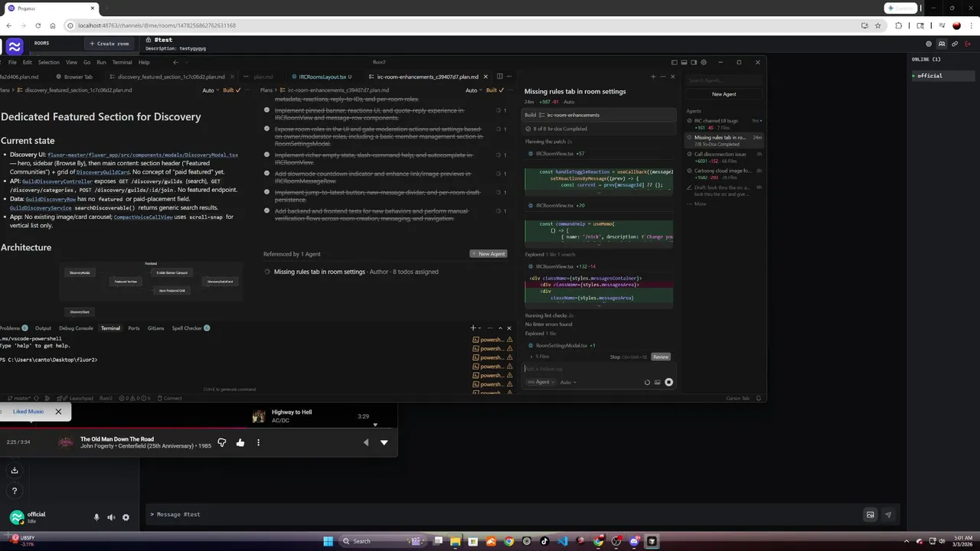The image size is (980, 551).
Task: Click the New Agent button in sidebar
Action: [x=724, y=94]
